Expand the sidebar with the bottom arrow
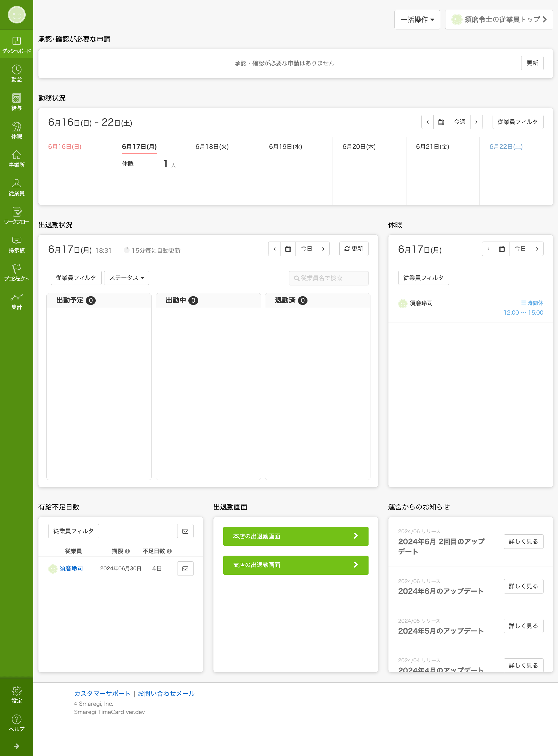 pos(17,746)
